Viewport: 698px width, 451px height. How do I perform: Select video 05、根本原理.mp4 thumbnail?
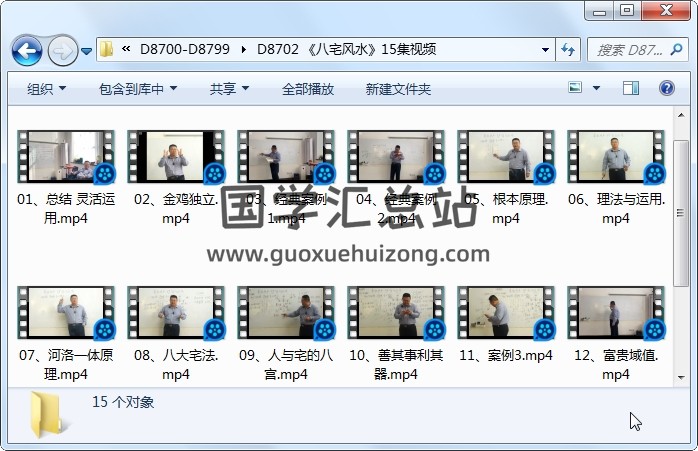click(506, 157)
